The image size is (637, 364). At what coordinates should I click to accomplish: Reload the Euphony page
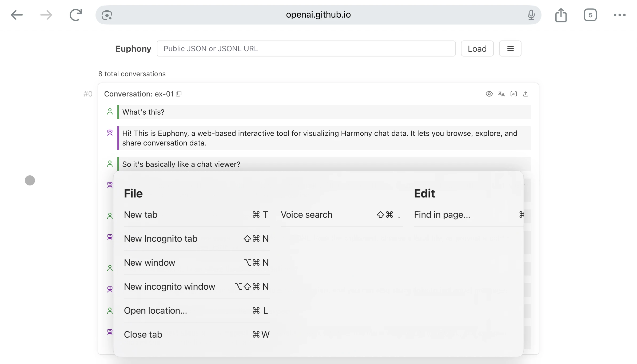click(75, 15)
